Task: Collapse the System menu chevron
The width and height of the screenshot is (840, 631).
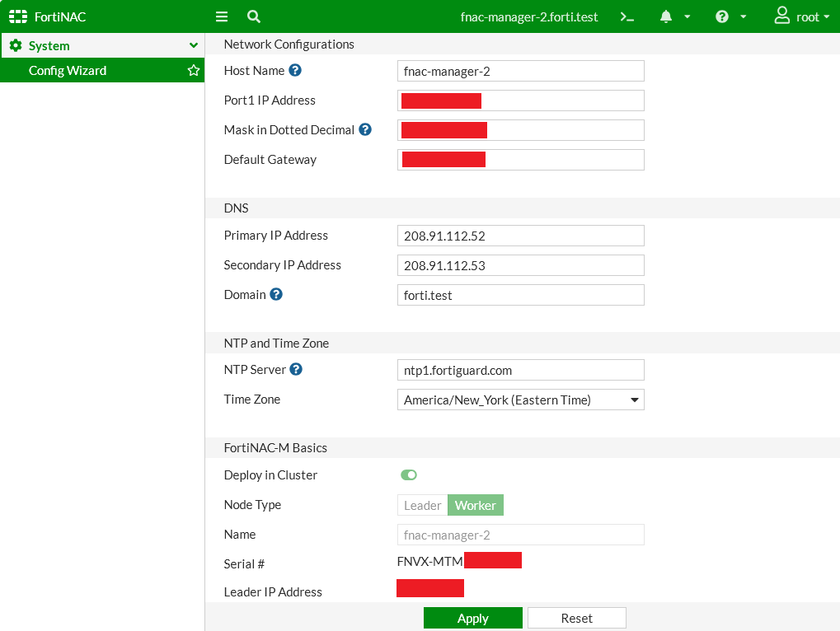Action: click(194, 45)
